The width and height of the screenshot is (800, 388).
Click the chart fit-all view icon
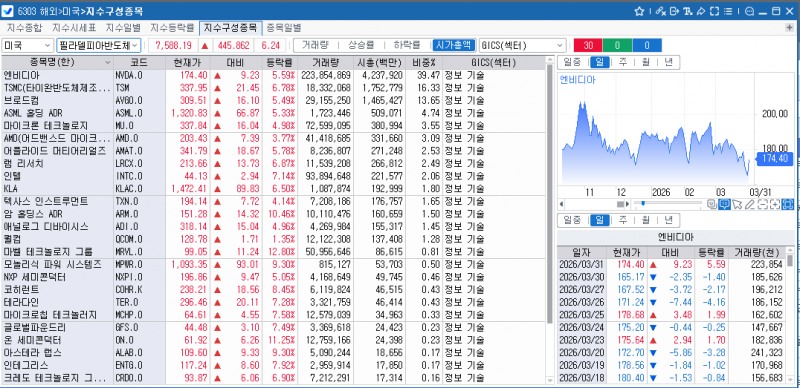[788, 204]
